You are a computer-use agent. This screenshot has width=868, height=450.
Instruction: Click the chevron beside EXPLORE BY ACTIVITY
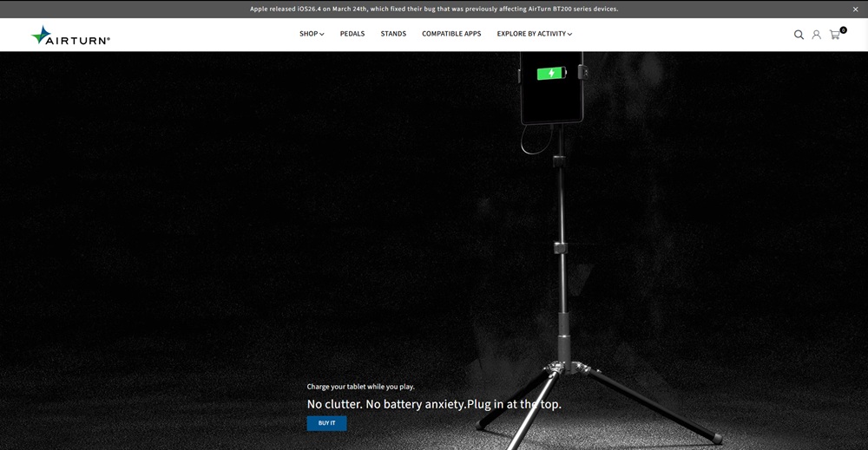tap(569, 35)
